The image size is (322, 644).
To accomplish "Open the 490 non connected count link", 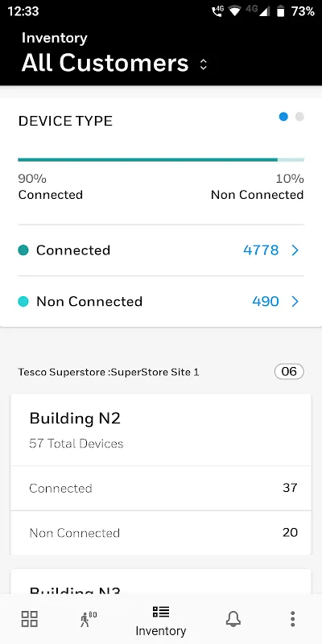I will tap(266, 302).
